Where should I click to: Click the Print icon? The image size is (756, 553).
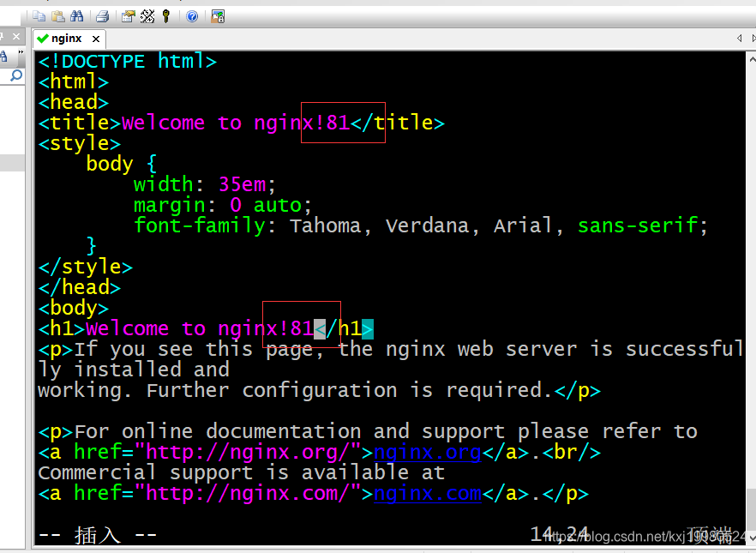(102, 16)
